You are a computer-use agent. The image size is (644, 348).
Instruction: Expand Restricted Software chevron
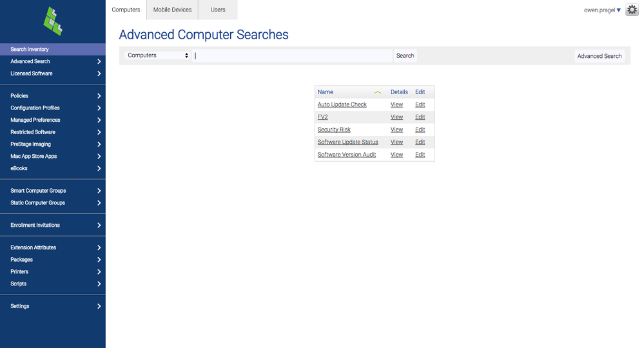(99, 132)
